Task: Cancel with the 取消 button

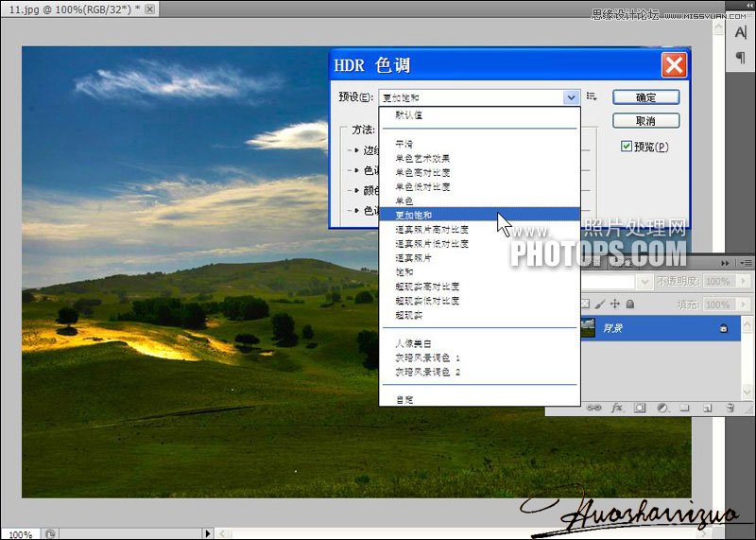Action: click(x=646, y=121)
